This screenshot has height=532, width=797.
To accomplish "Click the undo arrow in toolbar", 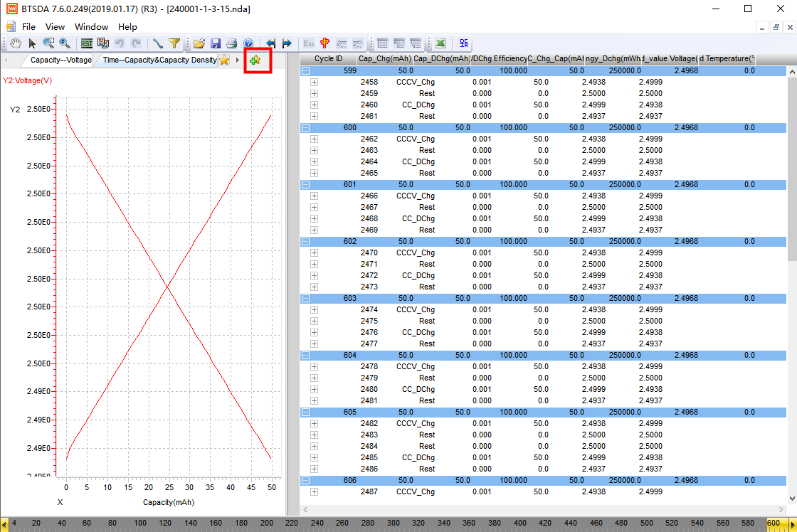I will pyautogui.click(x=120, y=43).
